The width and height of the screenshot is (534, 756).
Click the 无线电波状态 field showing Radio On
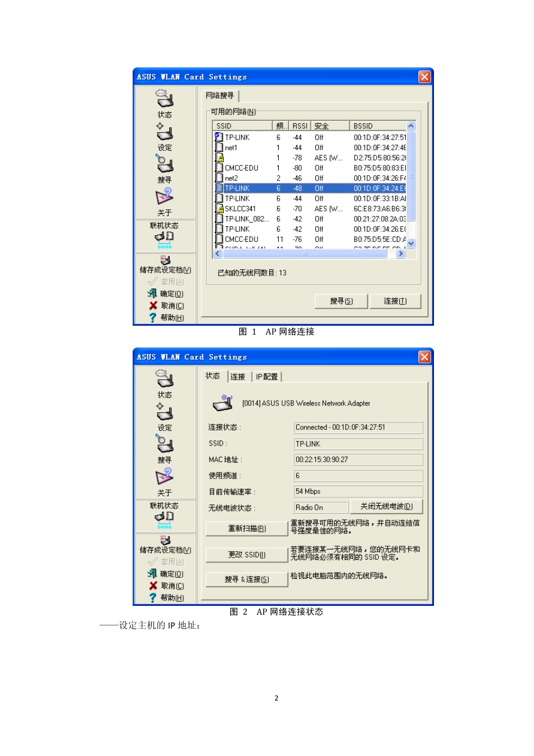(321, 507)
